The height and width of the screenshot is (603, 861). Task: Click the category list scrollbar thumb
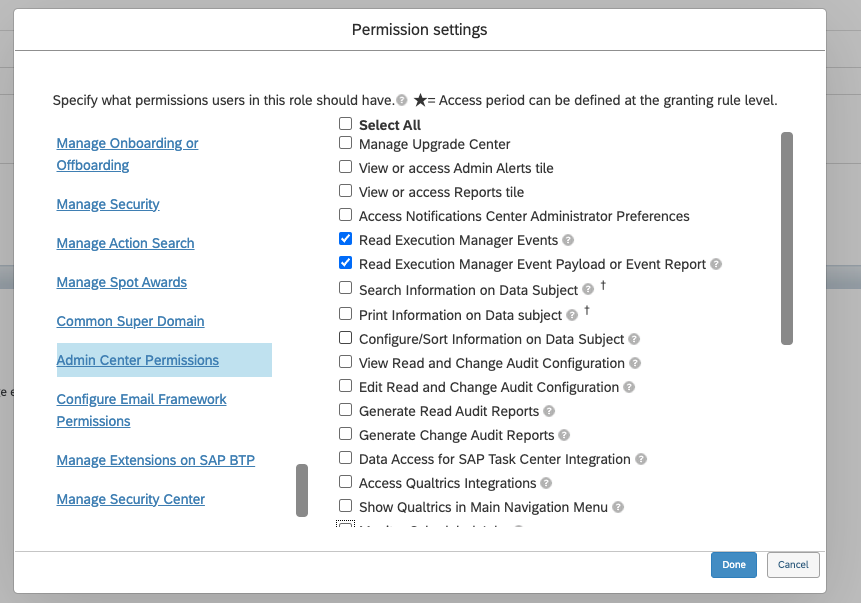tap(302, 490)
